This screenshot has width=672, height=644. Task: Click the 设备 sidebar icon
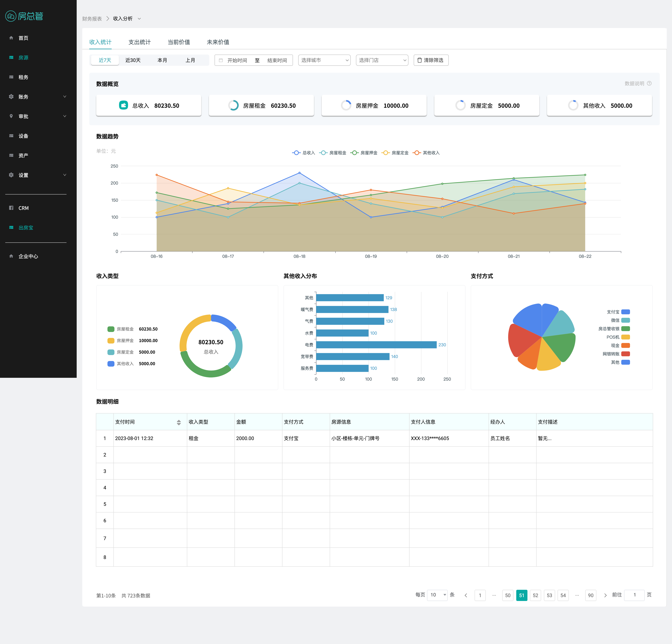pos(11,136)
